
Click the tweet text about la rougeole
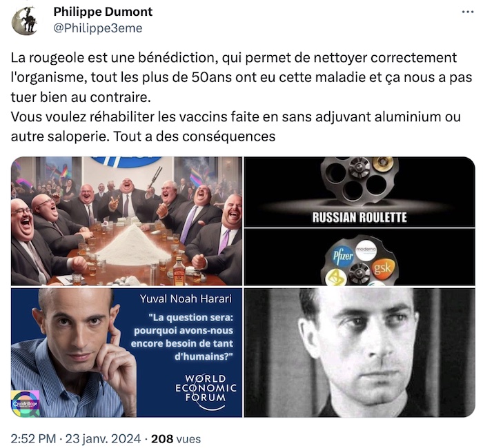(241, 97)
